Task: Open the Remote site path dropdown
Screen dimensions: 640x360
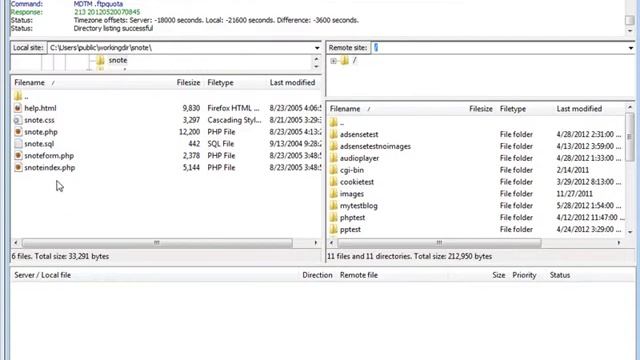Action: click(x=631, y=48)
